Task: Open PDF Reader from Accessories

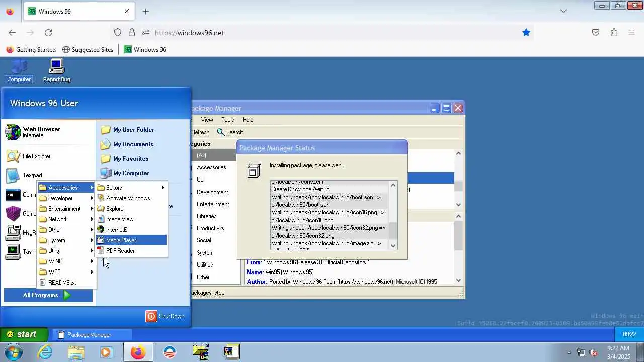Action: click(x=131, y=251)
